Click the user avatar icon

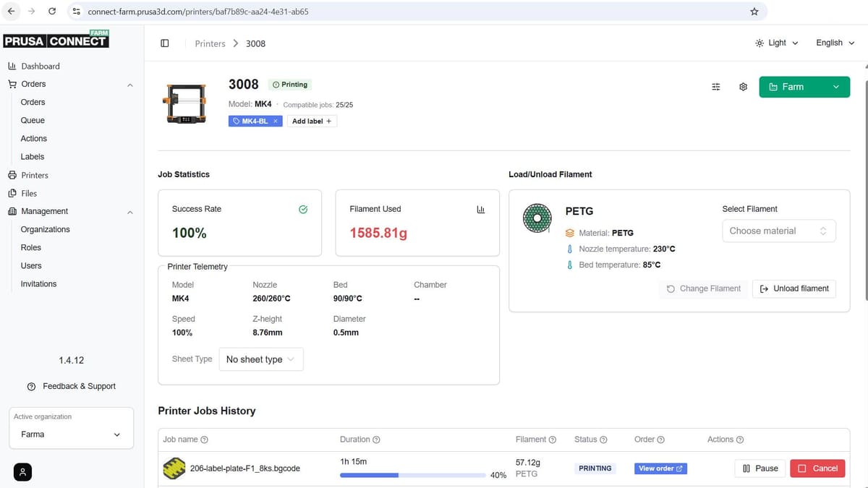pyautogui.click(x=23, y=472)
